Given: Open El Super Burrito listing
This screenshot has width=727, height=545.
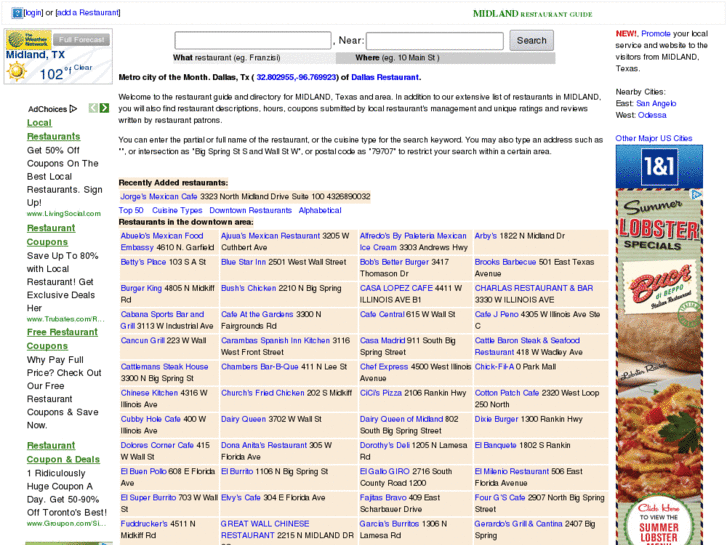Looking at the screenshot, I should [x=148, y=497].
